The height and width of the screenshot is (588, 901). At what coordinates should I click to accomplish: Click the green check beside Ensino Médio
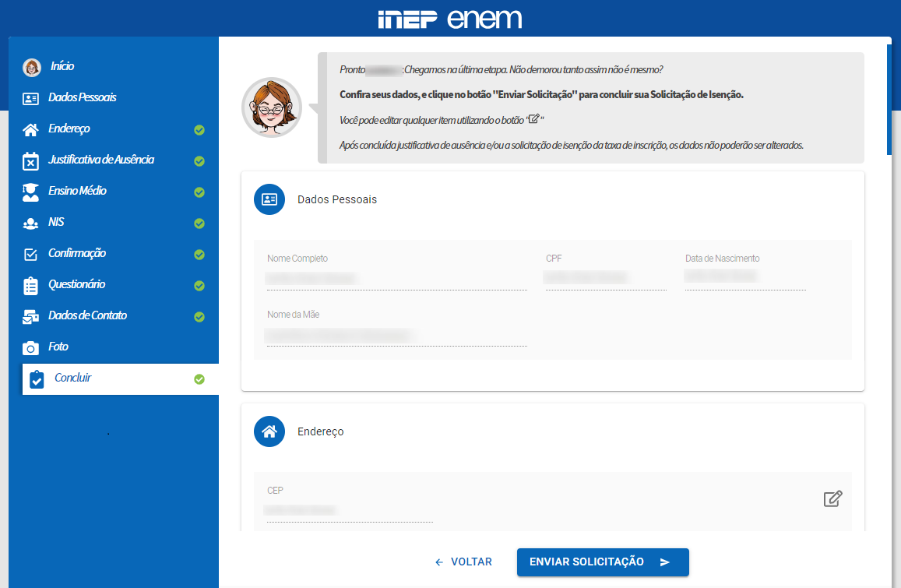[199, 192]
